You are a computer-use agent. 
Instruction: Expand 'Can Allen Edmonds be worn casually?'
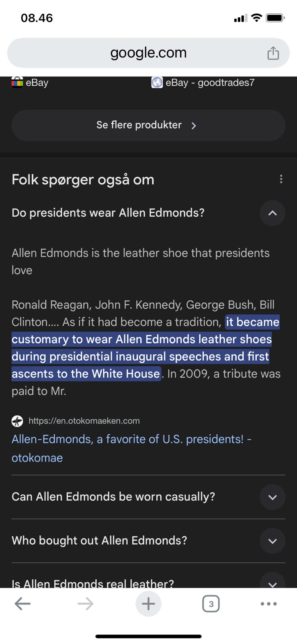(272, 497)
